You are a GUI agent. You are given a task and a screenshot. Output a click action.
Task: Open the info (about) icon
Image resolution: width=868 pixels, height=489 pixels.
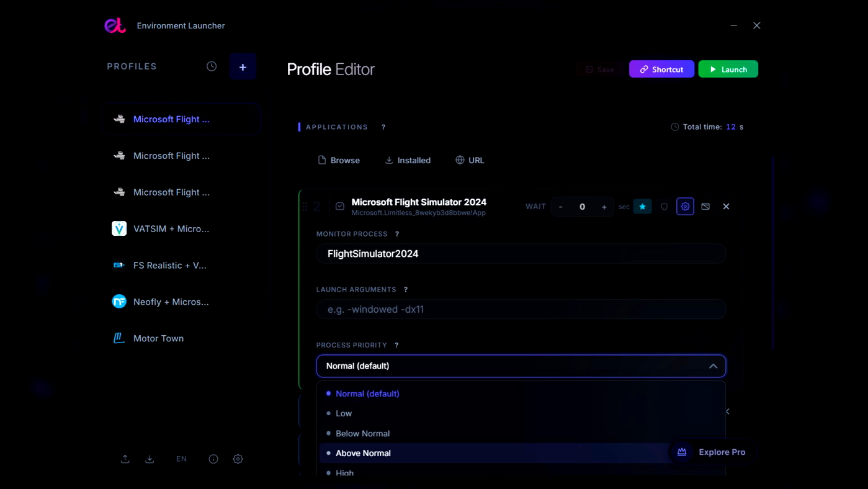pos(213,459)
